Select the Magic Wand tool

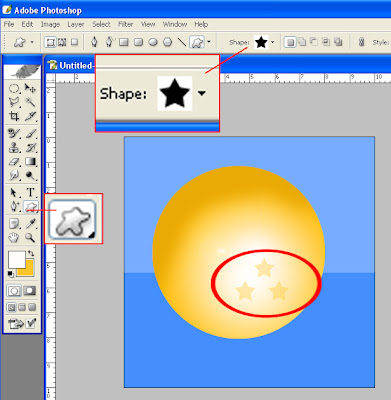coord(30,102)
